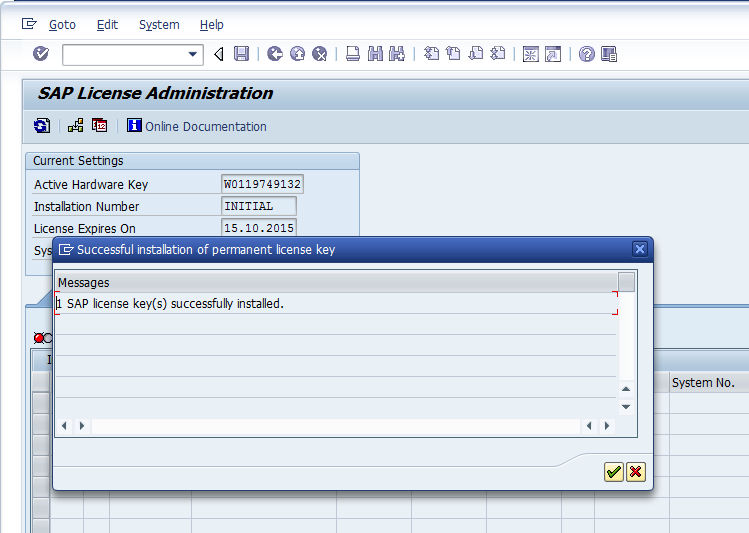Close the license key dialog with title bar X

(640, 249)
